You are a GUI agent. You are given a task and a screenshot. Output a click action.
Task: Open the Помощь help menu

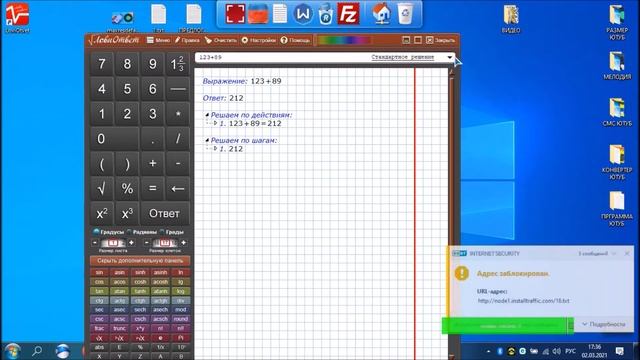coord(295,40)
